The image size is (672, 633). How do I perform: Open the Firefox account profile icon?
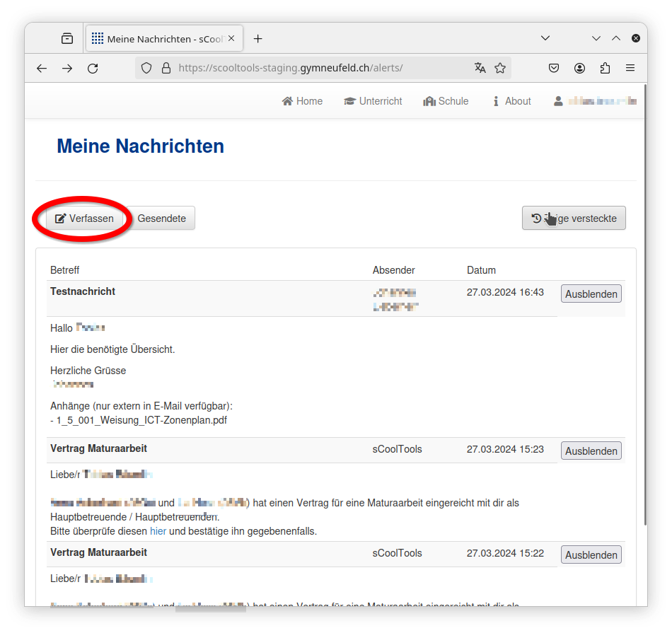coord(579,69)
